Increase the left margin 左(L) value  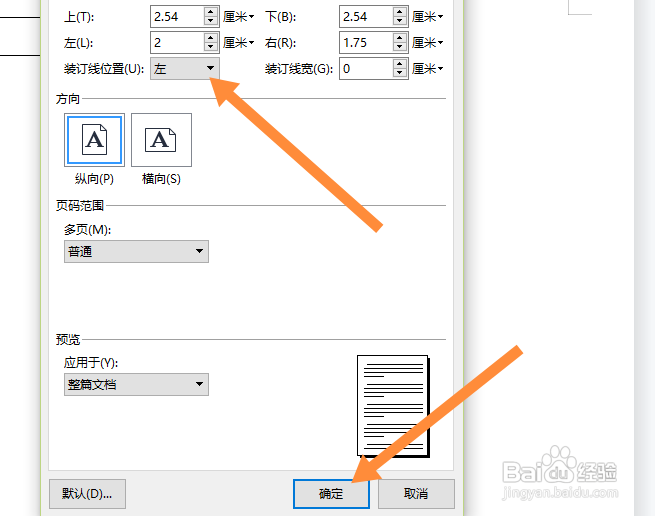(211, 38)
